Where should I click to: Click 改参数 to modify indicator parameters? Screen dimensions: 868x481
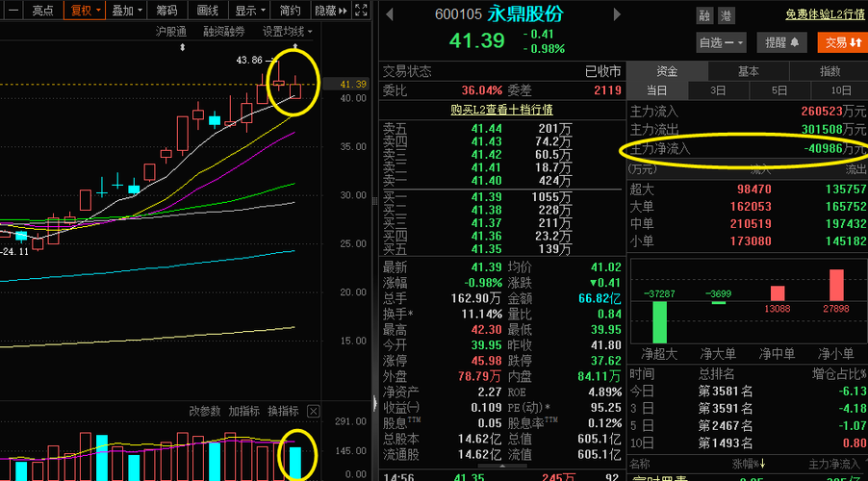(x=204, y=412)
